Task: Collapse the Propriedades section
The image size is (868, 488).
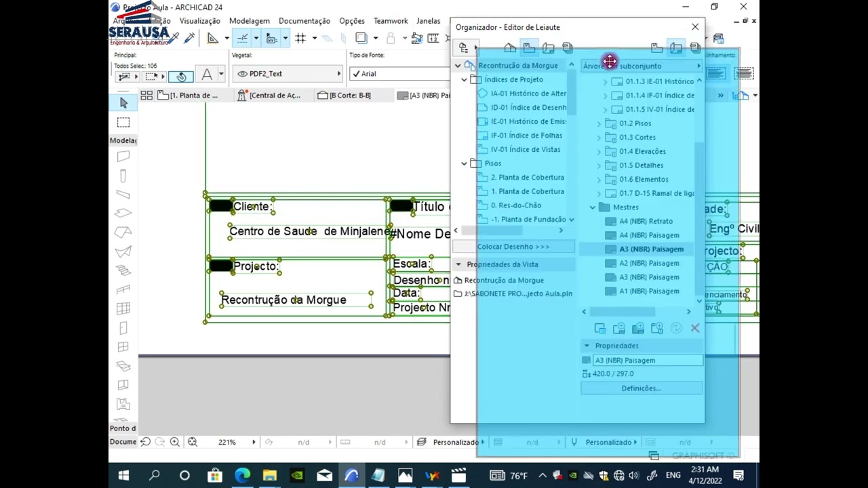Action: pyautogui.click(x=587, y=346)
